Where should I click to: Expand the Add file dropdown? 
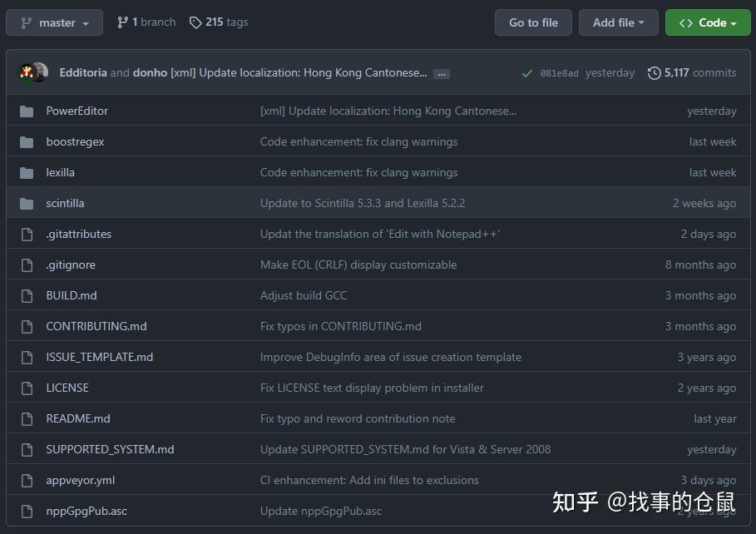pos(619,22)
